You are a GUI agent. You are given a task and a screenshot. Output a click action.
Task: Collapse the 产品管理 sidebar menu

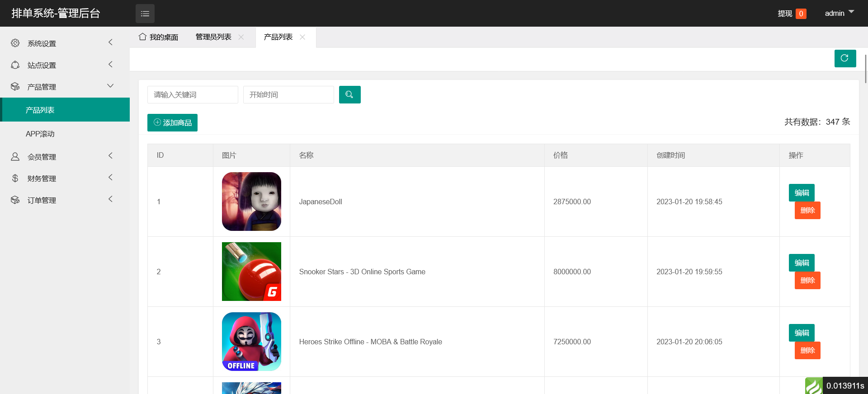point(62,87)
